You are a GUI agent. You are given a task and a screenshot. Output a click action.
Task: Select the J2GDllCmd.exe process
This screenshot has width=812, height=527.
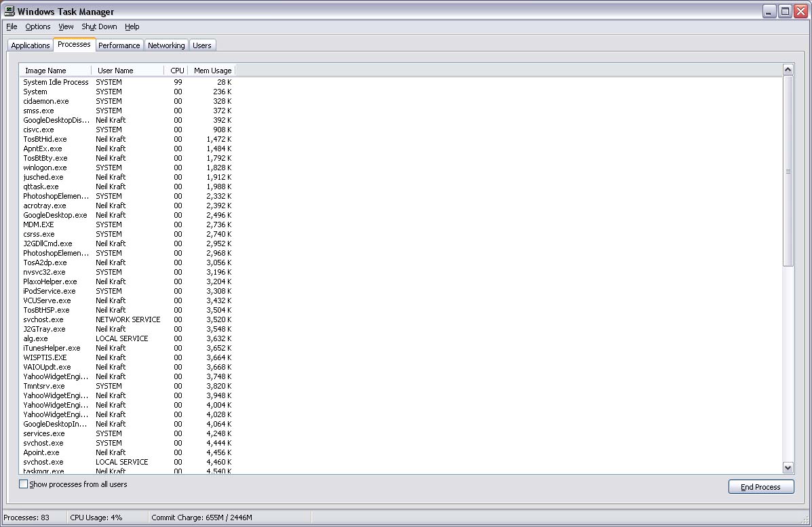[x=128, y=243]
